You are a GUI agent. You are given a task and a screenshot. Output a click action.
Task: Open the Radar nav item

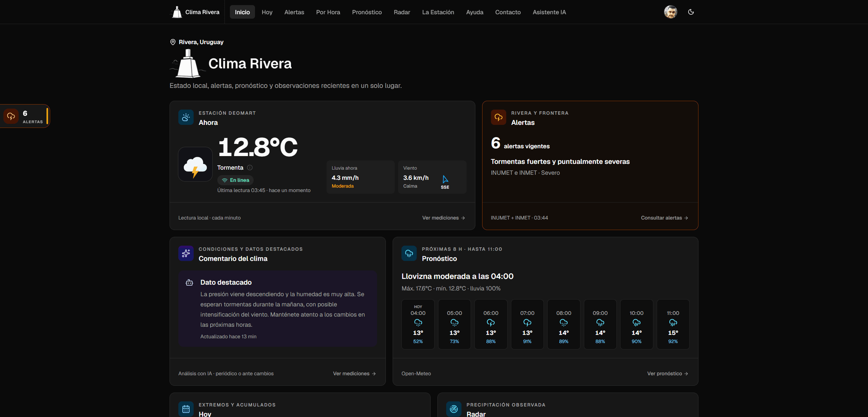pyautogui.click(x=402, y=12)
